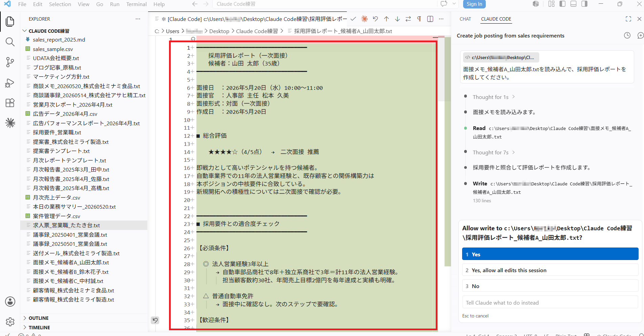
Task: Expand the 'Thought for 7s' entry
Action: tap(494, 152)
